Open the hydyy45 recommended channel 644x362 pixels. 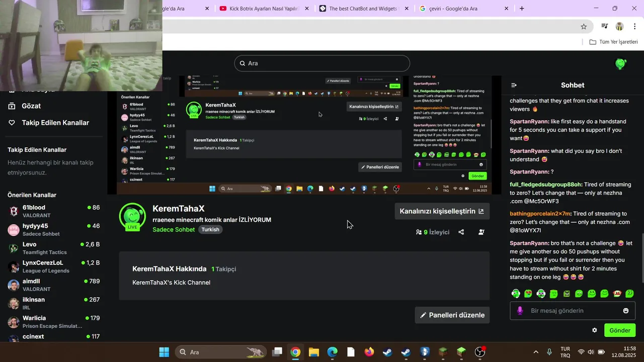[x=54, y=230]
